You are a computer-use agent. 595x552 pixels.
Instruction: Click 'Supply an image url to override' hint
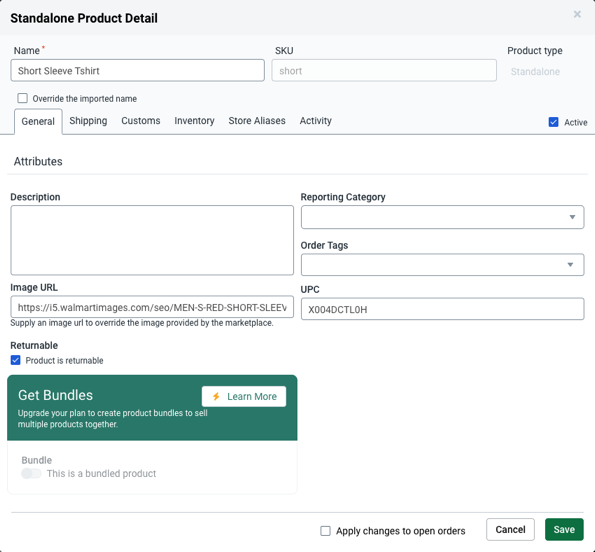pos(142,323)
